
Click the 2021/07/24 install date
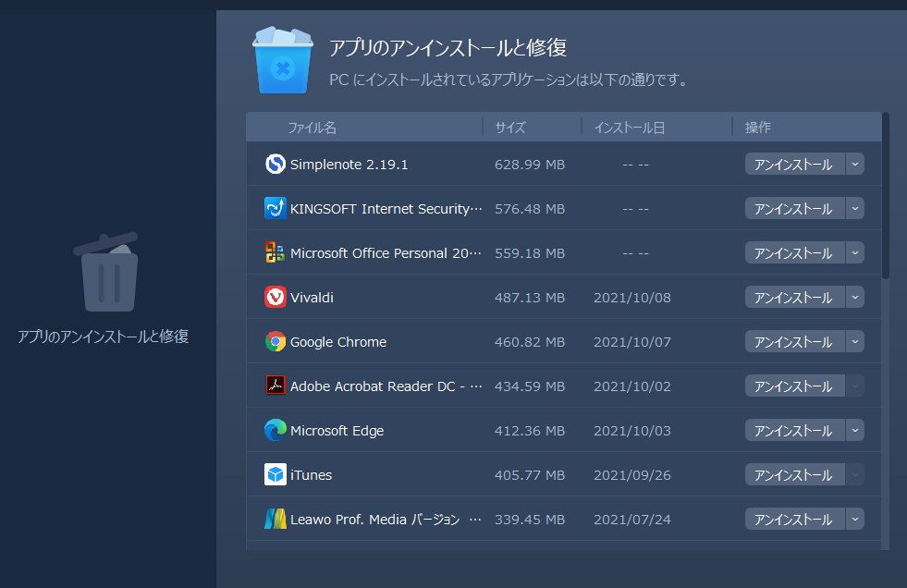tap(632, 520)
